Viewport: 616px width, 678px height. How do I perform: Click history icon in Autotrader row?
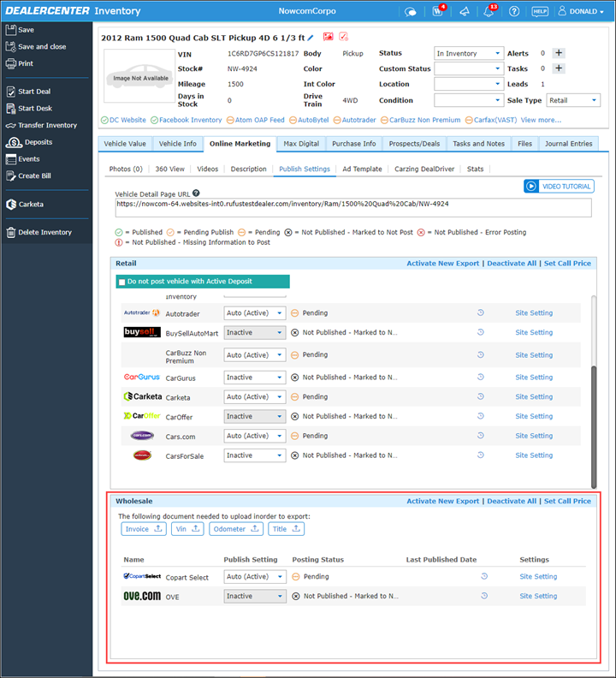click(480, 312)
